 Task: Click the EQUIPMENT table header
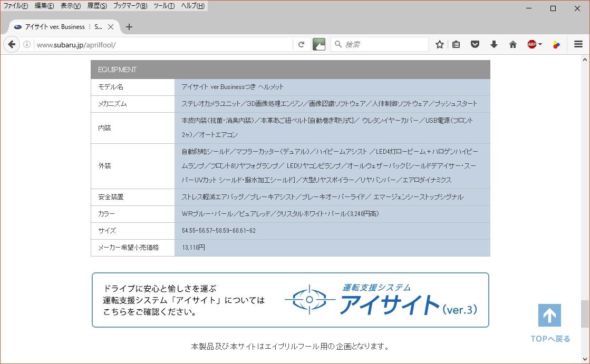(x=290, y=70)
